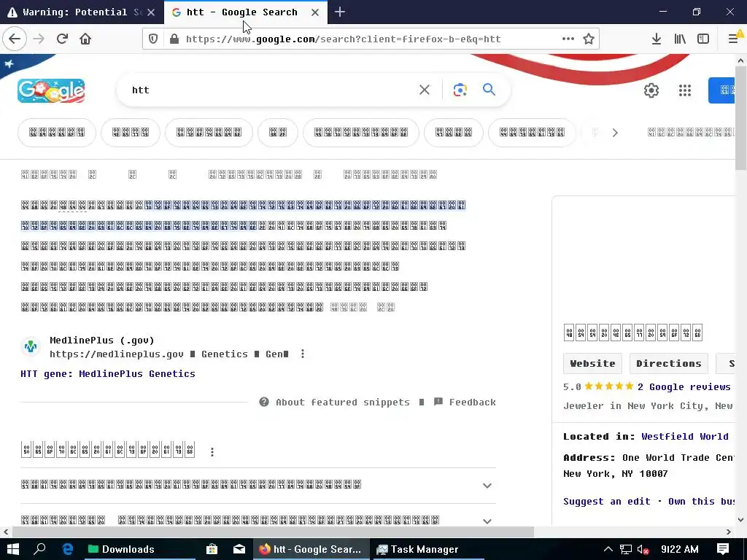Viewport: 747px width, 560px height.
Task: Click Suggest an edit link
Action: (x=606, y=501)
